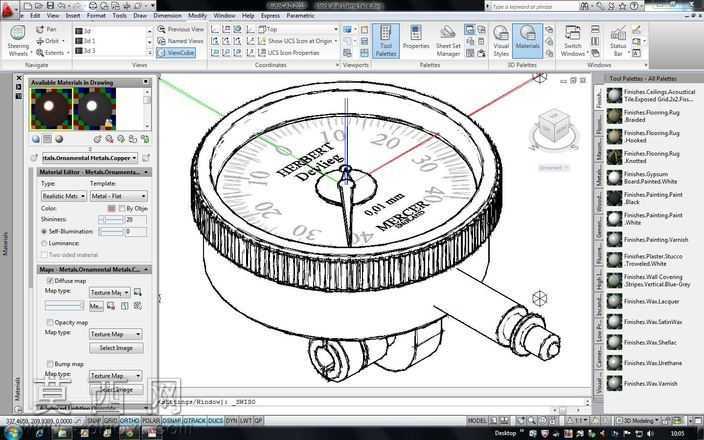This screenshot has height=440, width=704.
Task: Activate the Orbit navigation tool
Action: click(50, 41)
